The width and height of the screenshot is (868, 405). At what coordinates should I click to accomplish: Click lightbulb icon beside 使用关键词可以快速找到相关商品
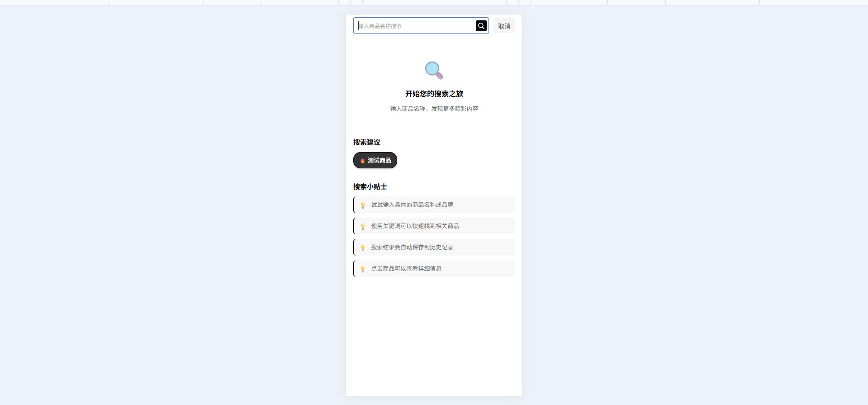363,226
